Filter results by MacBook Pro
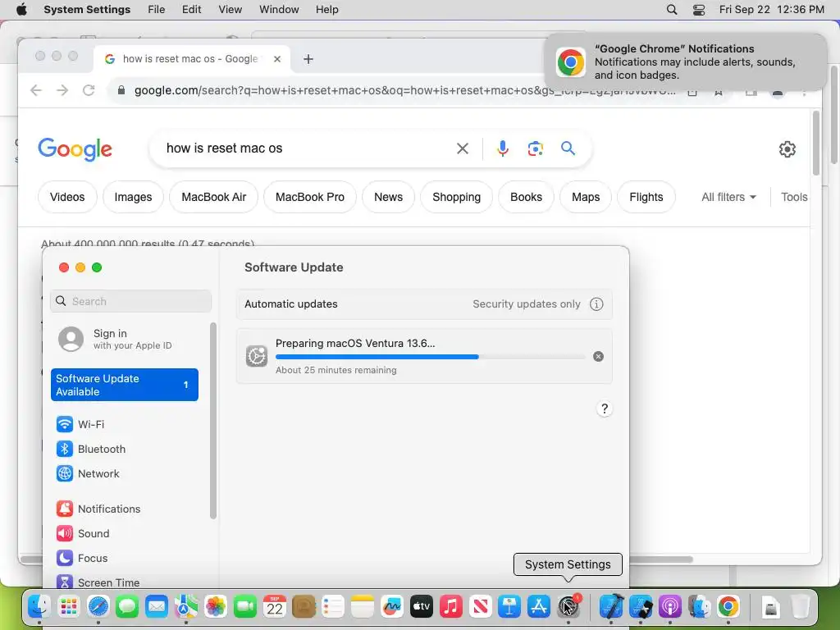 309,197
